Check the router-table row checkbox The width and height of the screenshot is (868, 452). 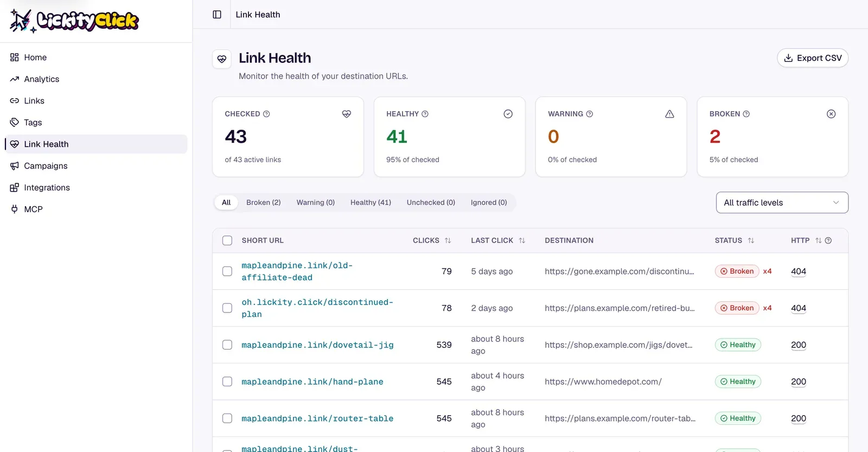click(227, 419)
